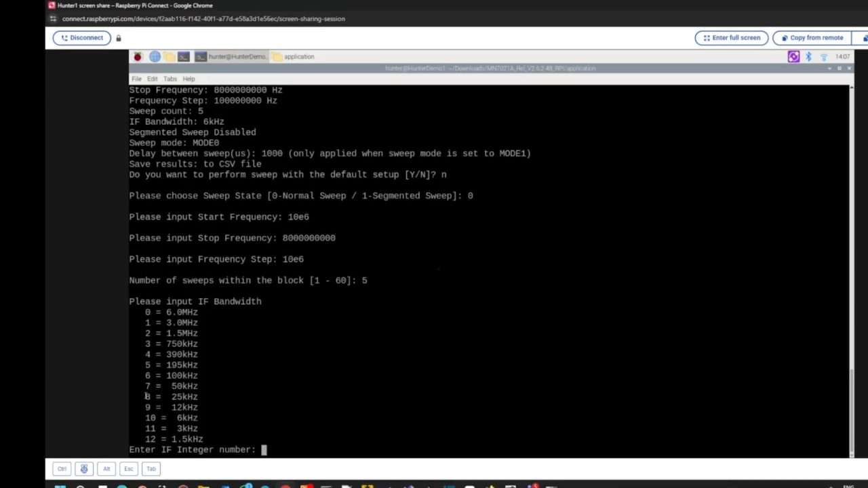Image resolution: width=868 pixels, height=488 pixels.
Task: Click the '11 = 3kHz' bandwidth line
Action: [x=172, y=428]
